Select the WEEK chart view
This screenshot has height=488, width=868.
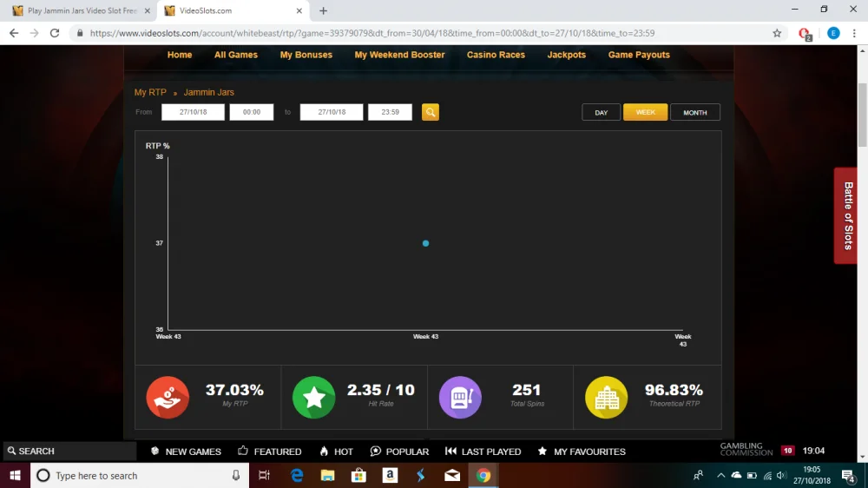pyautogui.click(x=646, y=112)
